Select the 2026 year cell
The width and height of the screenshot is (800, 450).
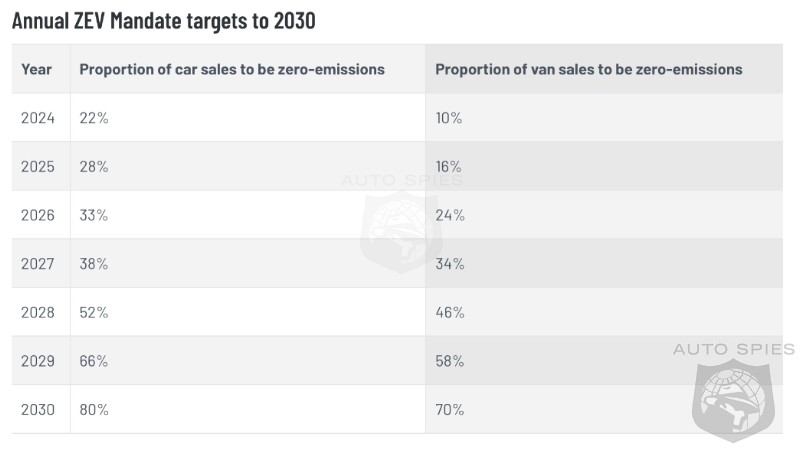[x=37, y=215]
